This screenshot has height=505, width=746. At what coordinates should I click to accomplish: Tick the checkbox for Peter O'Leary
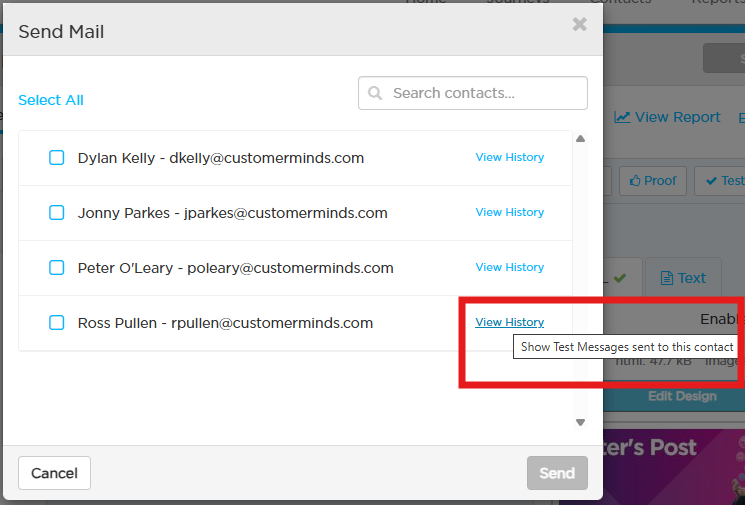pyautogui.click(x=57, y=267)
